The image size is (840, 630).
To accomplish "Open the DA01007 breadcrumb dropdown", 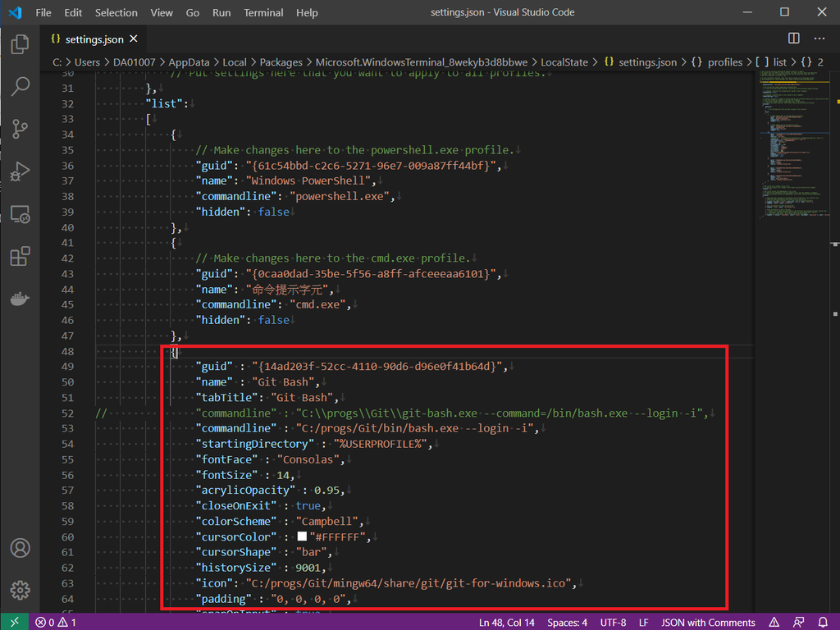I will (x=134, y=62).
